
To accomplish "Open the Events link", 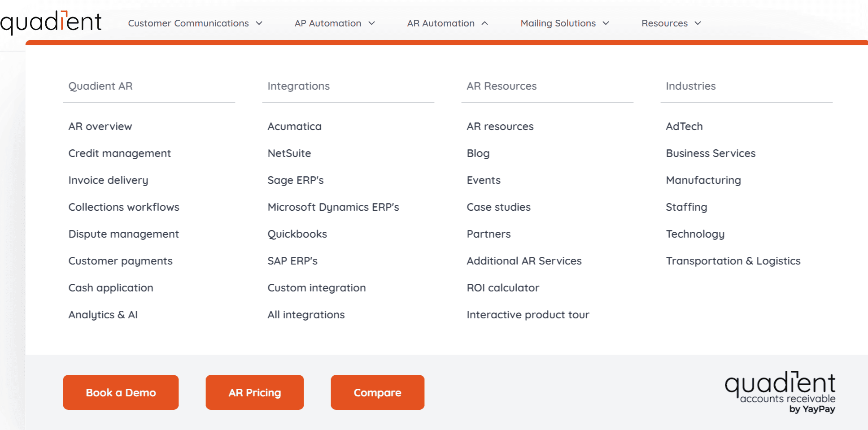I will 483,180.
